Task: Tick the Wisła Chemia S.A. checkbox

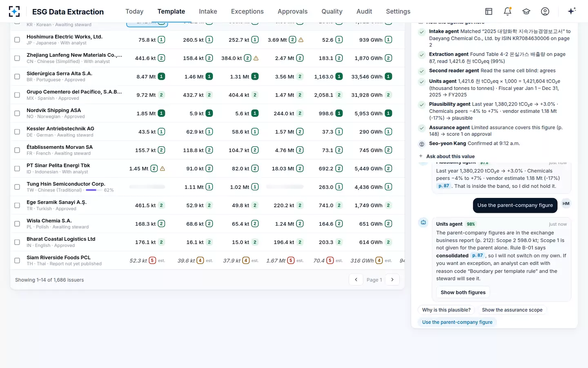Action: (17, 224)
